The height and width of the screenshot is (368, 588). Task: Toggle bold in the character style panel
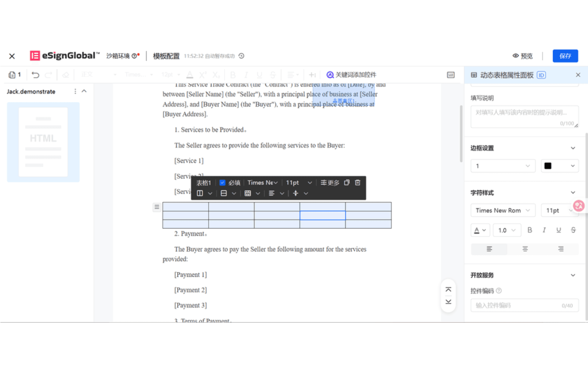(x=530, y=230)
